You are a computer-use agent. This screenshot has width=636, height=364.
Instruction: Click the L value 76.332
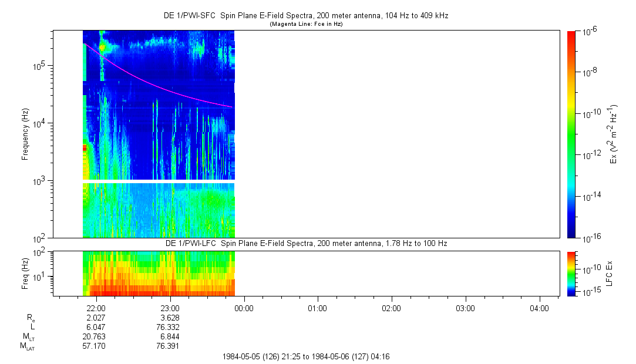(170, 327)
